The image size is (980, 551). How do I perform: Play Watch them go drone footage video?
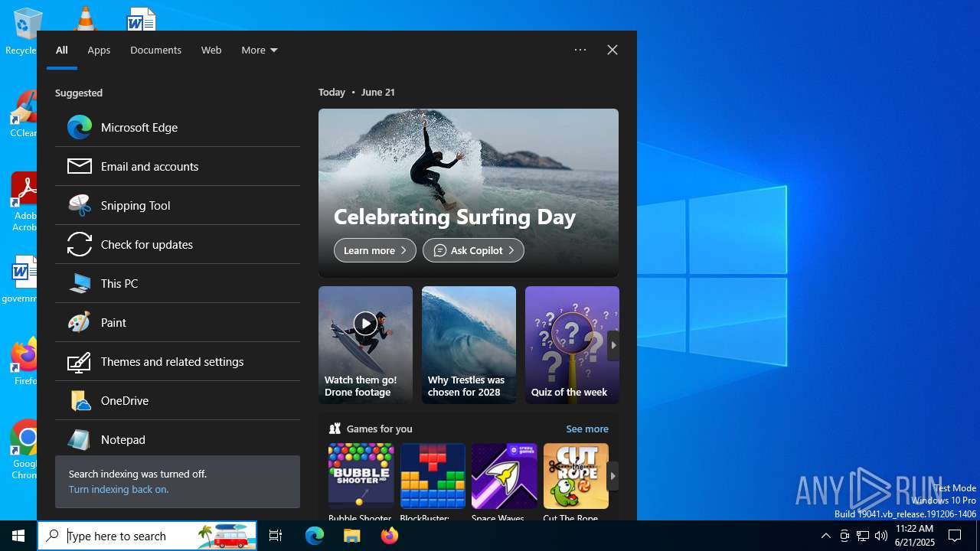tap(365, 344)
